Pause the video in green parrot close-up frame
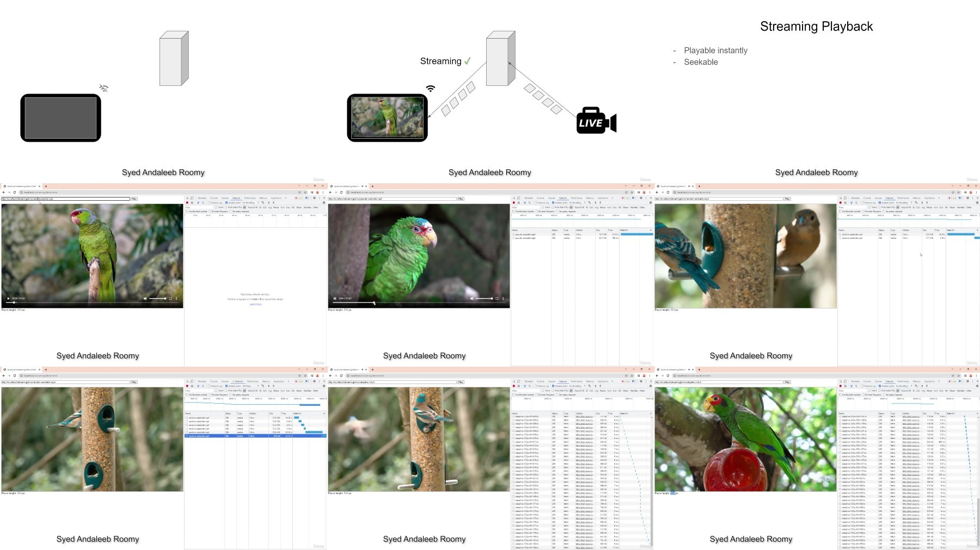Screen dimensions: 980x550 click(334, 298)
